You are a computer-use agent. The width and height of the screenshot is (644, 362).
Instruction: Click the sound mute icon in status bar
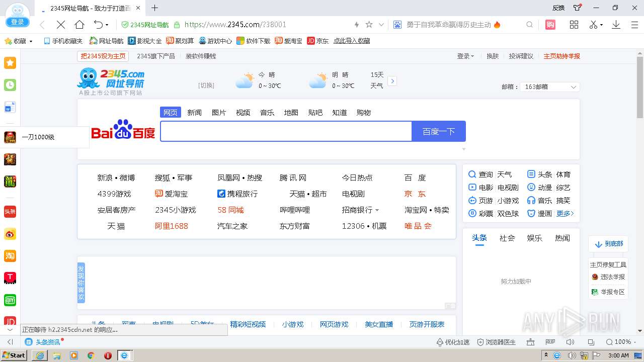coord(571,342)
